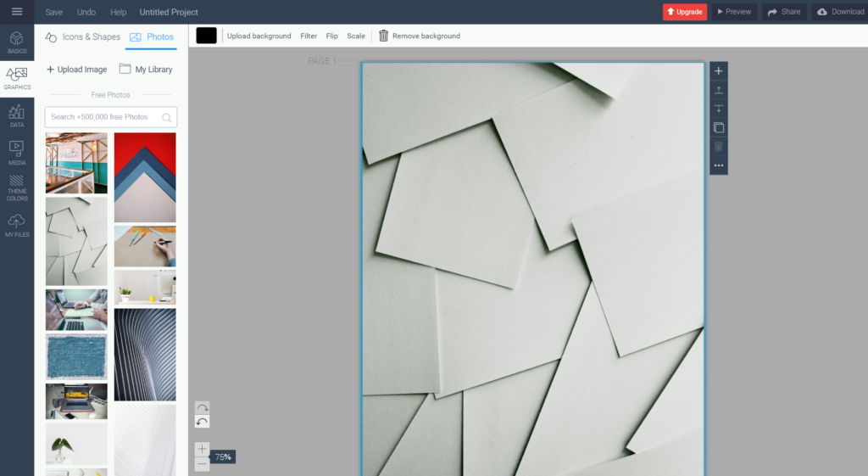
Task: Click the Preview button
Action: click(x=734, y=12)
